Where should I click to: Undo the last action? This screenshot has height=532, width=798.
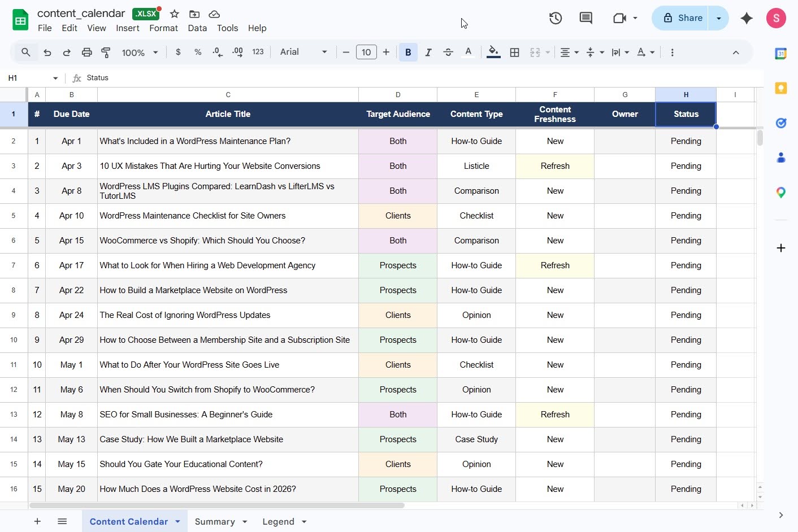[x=47, y=53]
